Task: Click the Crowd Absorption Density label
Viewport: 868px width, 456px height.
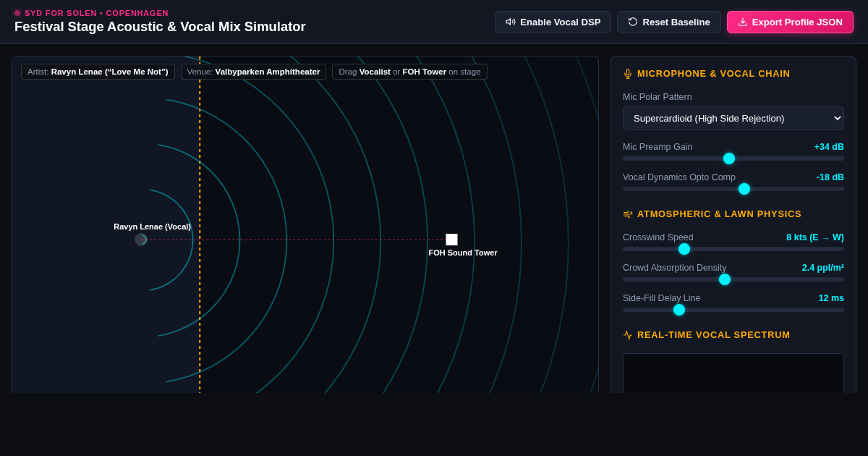Action: tap(675, 268)
